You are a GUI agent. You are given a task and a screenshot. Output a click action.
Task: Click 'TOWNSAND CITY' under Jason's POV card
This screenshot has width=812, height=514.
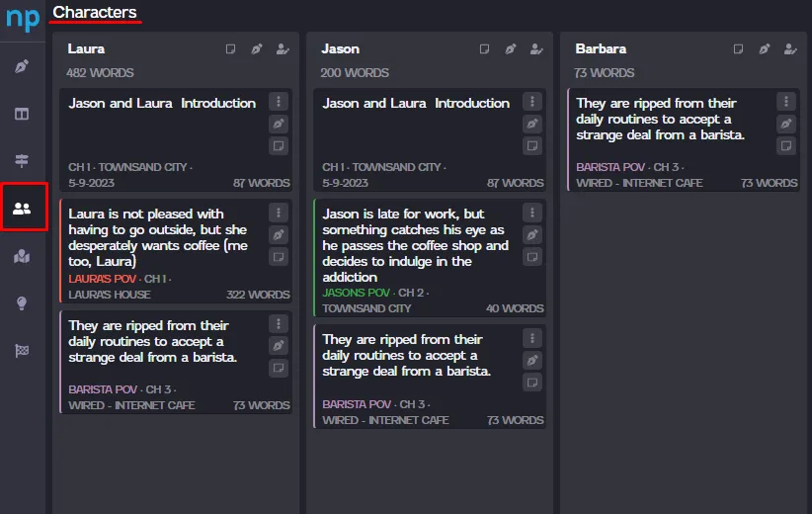click(x=366, y=308)
